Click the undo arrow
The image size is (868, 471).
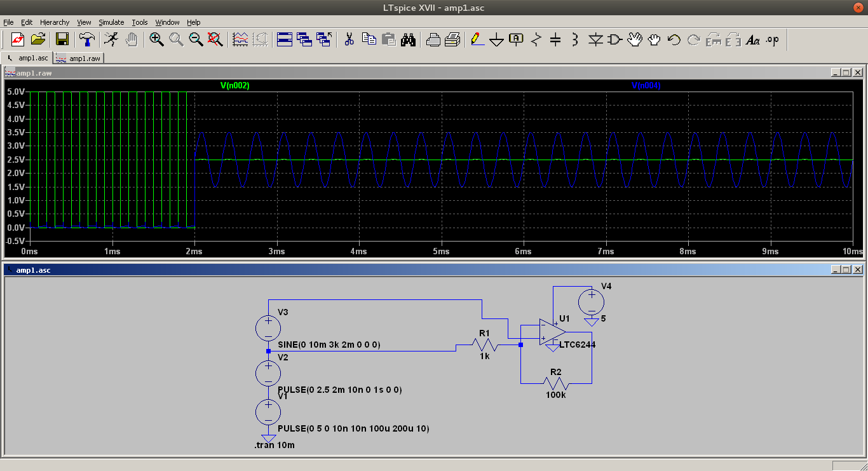pos(674,39)
